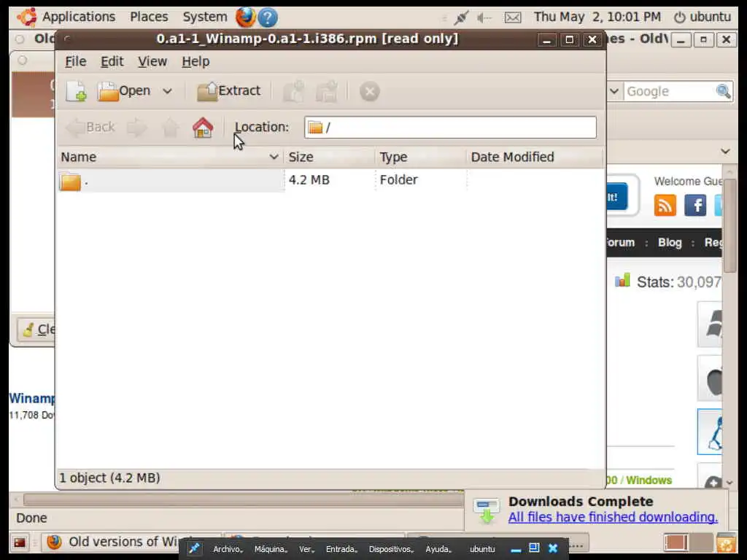Click the Firefox vertical scrollbar thumb

pyautogui.click(x=729, y=225)
